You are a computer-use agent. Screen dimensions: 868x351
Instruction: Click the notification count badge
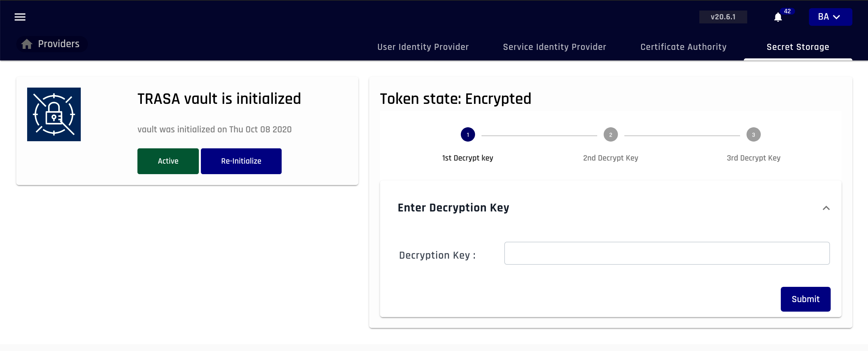(x=788, y=11)
